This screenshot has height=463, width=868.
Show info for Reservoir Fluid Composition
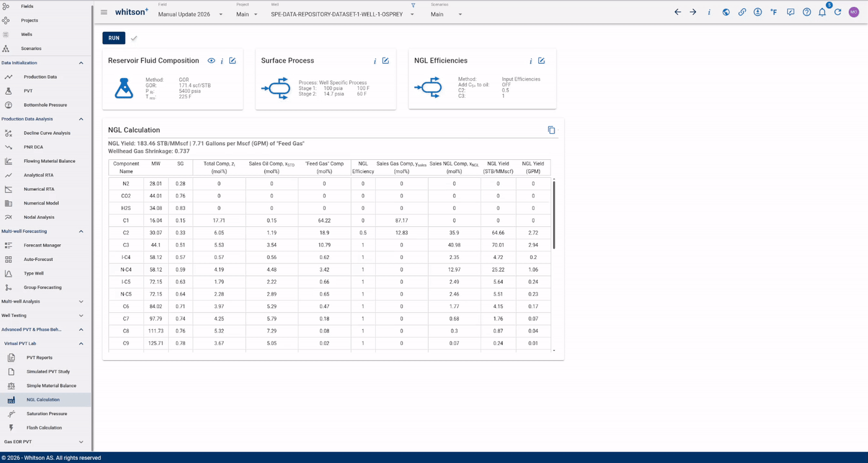pos(222,61)
